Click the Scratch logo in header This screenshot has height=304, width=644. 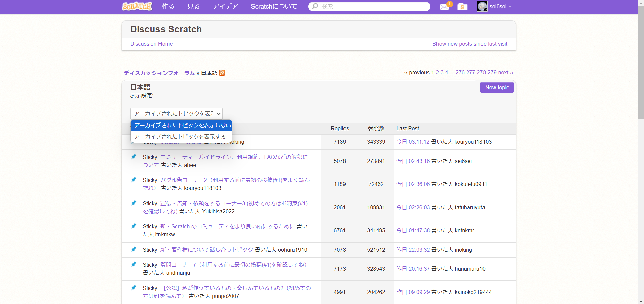[137, 6]
